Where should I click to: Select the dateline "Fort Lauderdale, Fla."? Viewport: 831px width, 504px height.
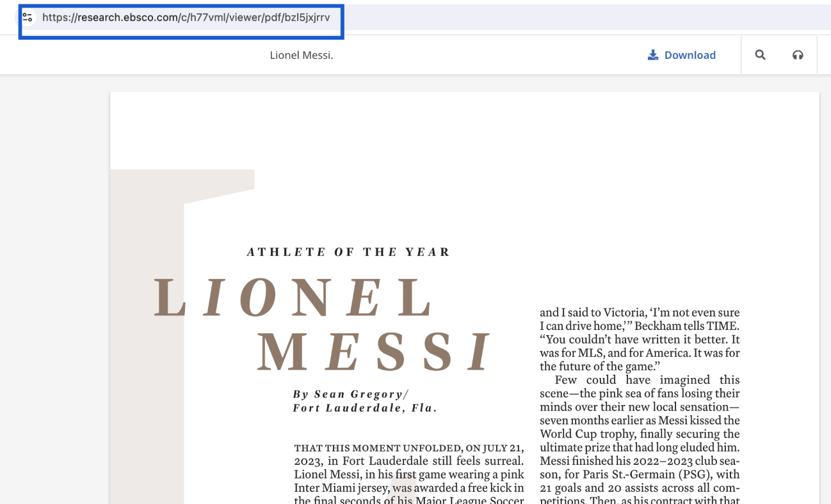365,408
